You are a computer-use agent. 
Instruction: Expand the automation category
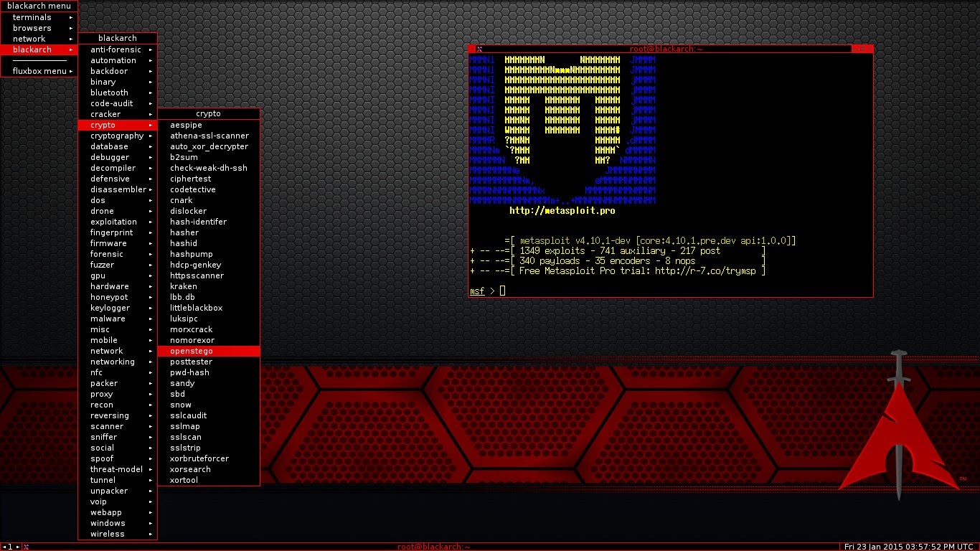pyautogui.click(x=118, y=60)
